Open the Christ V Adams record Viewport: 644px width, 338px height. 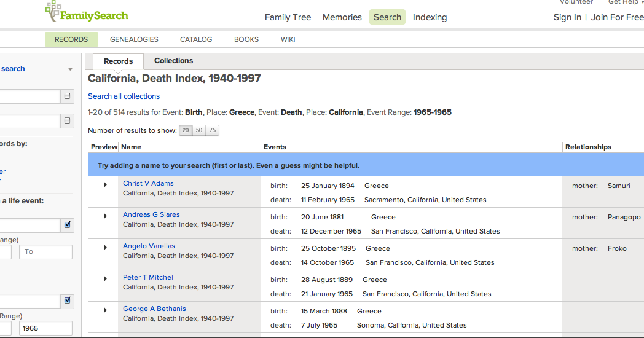pyautogui.click(x=148, y=183)
